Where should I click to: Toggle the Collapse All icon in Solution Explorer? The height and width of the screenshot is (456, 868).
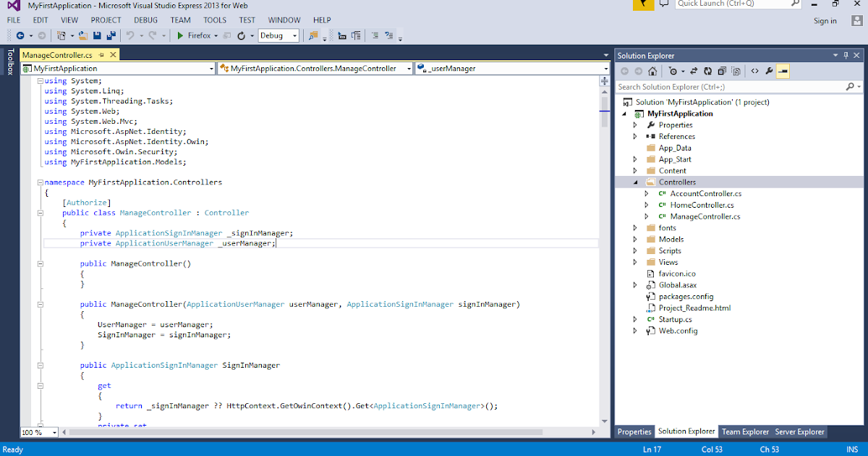tap(721, 70)
